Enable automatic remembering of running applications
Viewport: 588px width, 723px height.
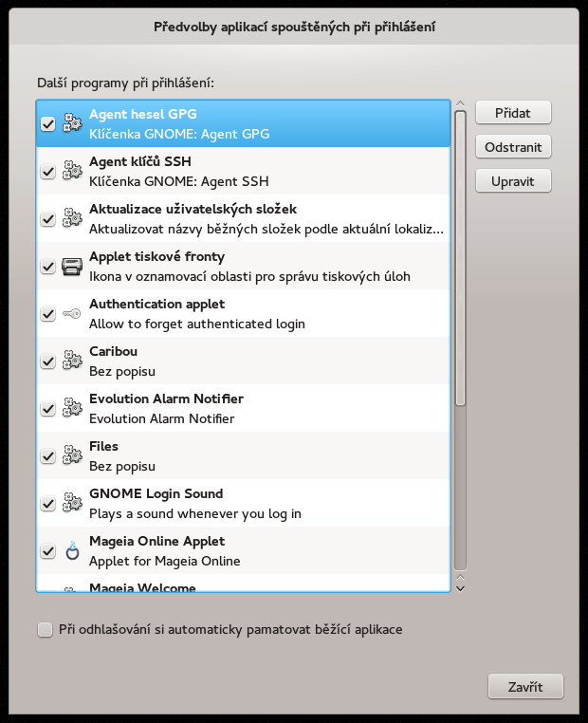pyautogui.click(x=45, y=630)
